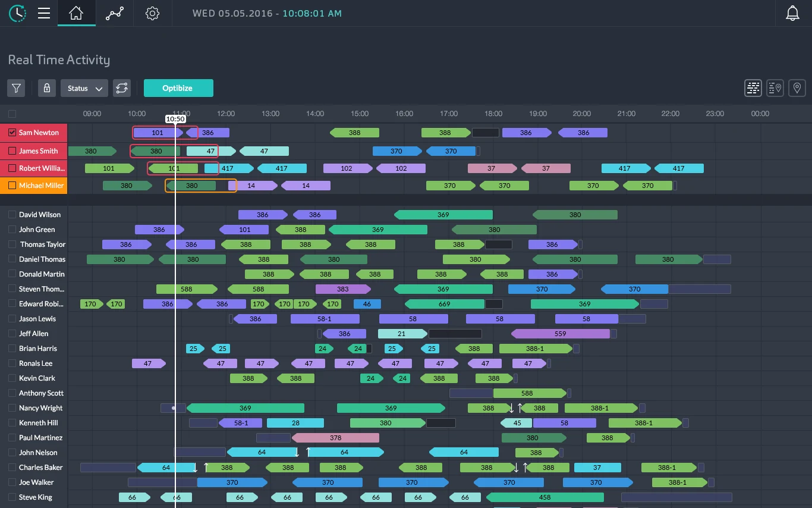This screenshot has width=812, height=508.
Task: Open the route graph tab
Action: [114, 13]
